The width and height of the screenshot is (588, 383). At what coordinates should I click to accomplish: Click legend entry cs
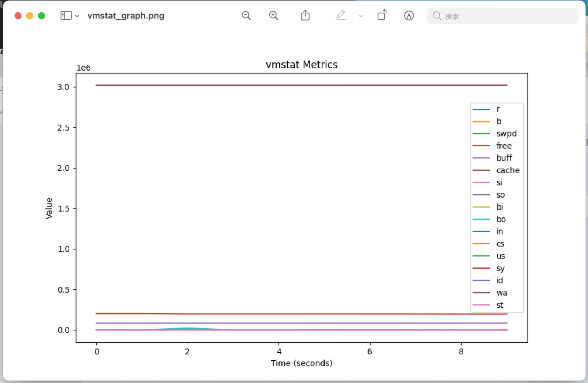tap(500, 244)
